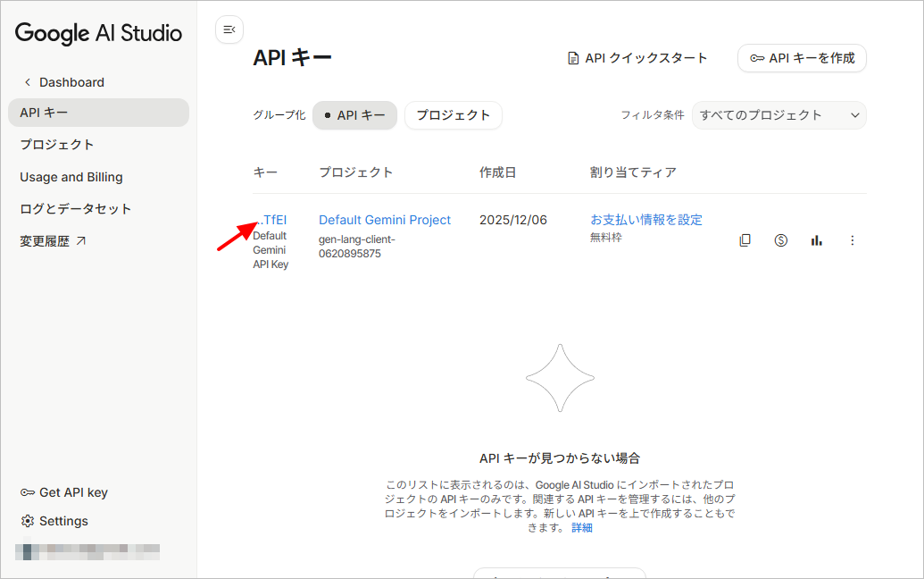The image size is (924, 579).
Task: Open the すべてのプロジェクト filter dropdown
Action: coord(779,115)
